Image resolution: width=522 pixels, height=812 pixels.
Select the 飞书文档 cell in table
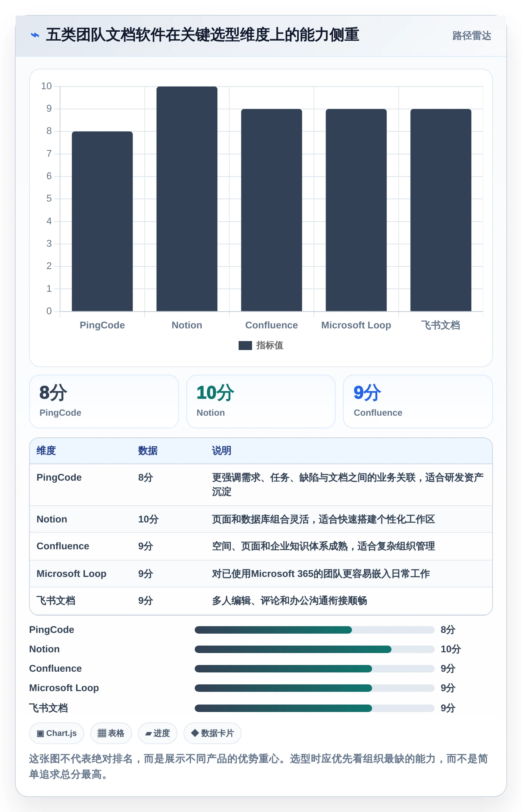(x=56, y=601)
